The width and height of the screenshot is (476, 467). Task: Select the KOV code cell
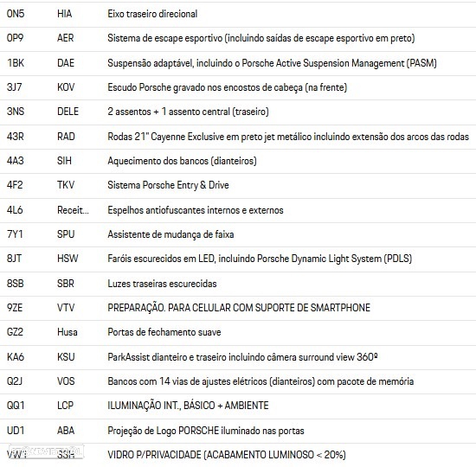click(x=66, y=87)
